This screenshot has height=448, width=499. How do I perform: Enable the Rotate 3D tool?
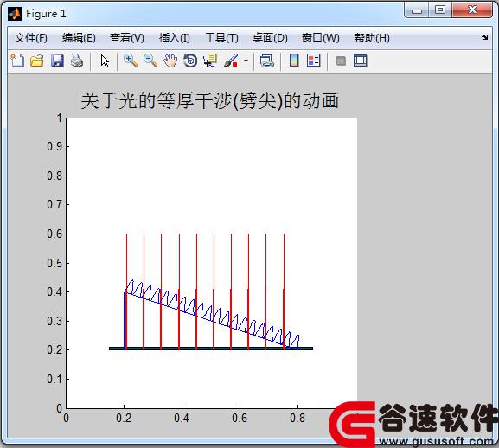click(190, 61)
